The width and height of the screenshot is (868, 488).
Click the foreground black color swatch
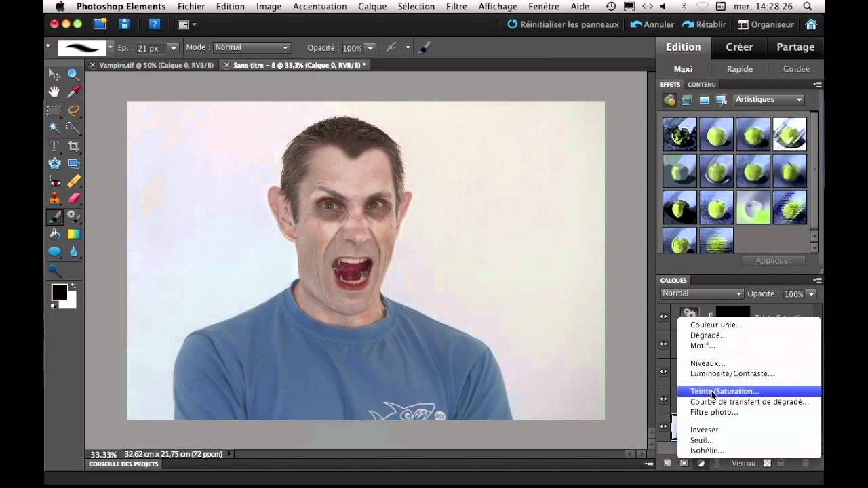60,292
